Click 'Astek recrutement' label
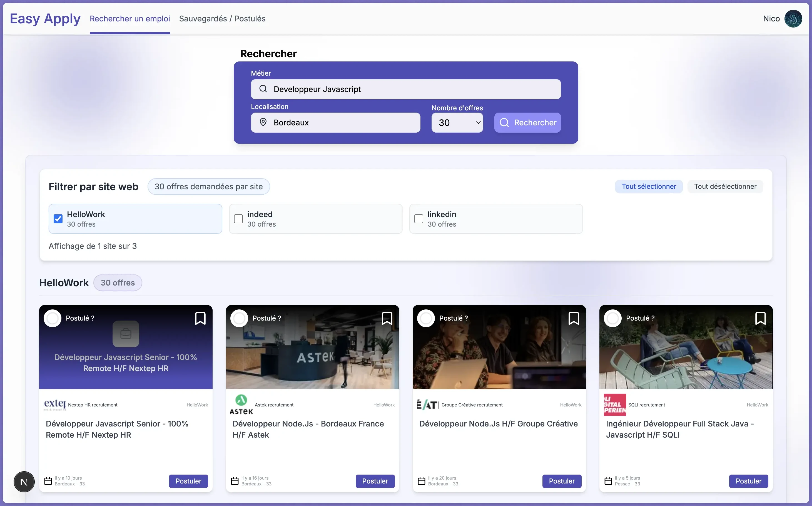This screenshot has height=506, width=812. (274, 405)
